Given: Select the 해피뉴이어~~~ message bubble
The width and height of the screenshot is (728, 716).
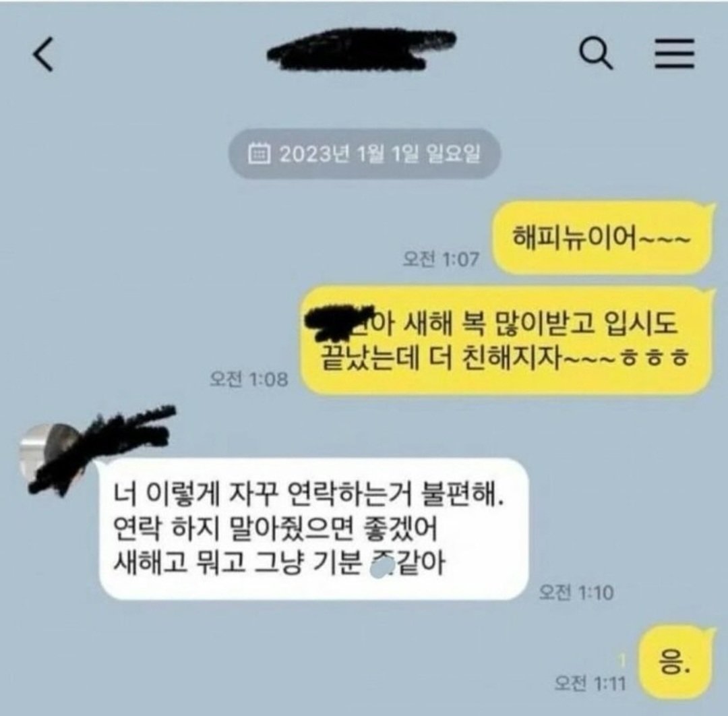Looking at the screenshot, I should (x=602, y=238).
